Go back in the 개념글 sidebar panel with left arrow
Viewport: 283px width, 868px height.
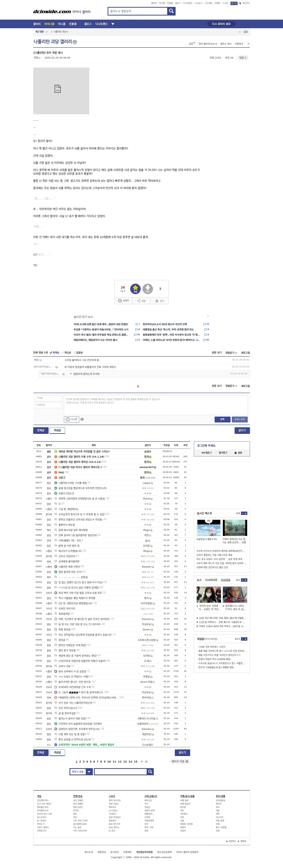click(243, 639)
